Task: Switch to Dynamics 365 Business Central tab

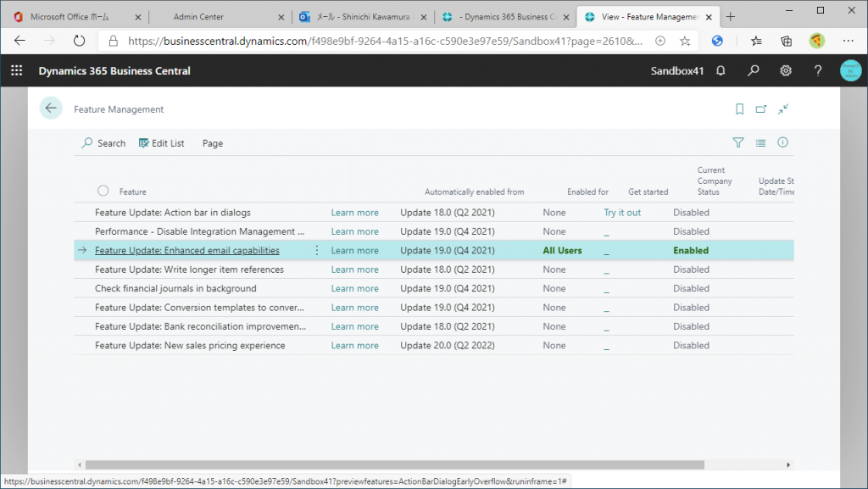Action: [509, 17]
